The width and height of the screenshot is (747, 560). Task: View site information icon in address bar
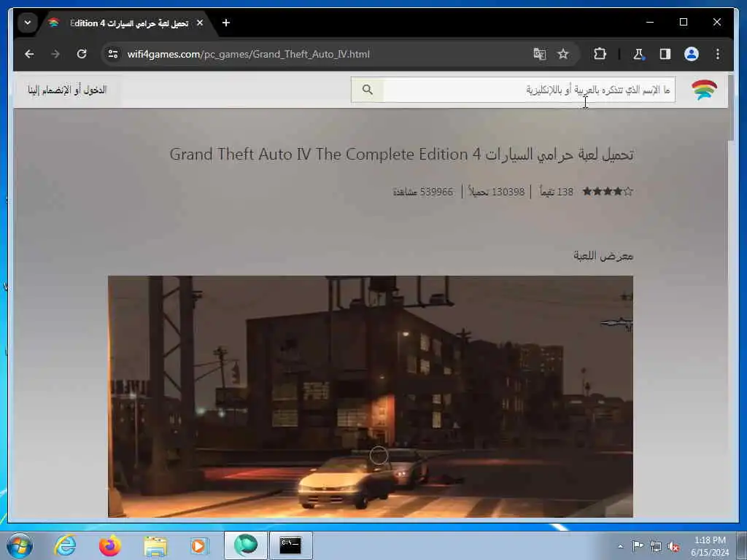[x=113, y=54]
